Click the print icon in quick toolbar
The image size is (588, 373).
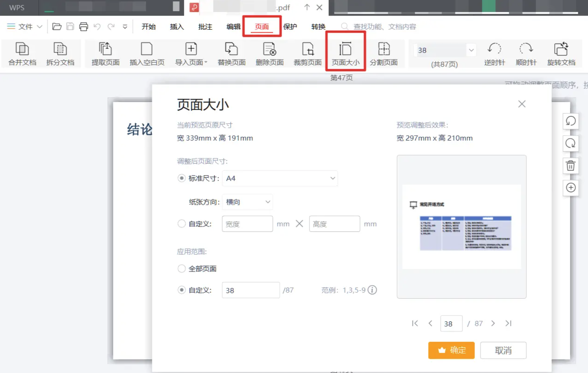tap(83, 27)
